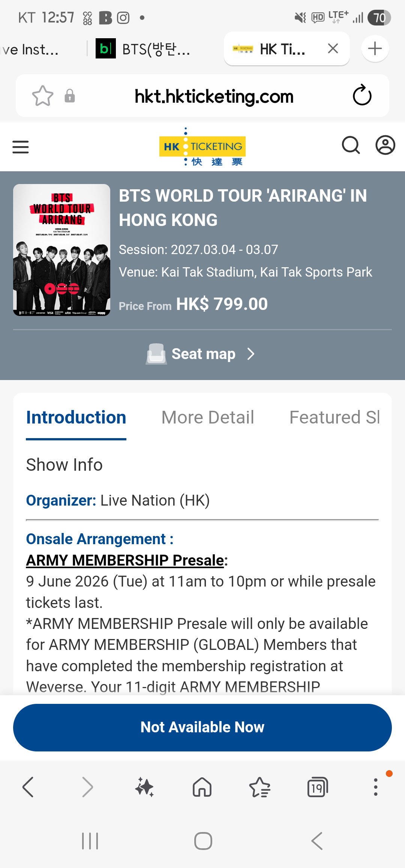The image size is (405, 868).
Task: Expand the Seat map chevron
Action: pos(251,354)
